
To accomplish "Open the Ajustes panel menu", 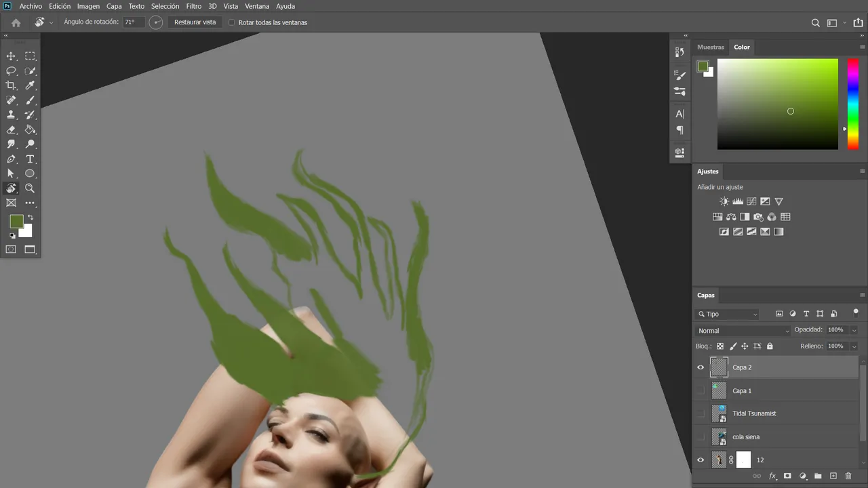I will [x=863, y=171].
